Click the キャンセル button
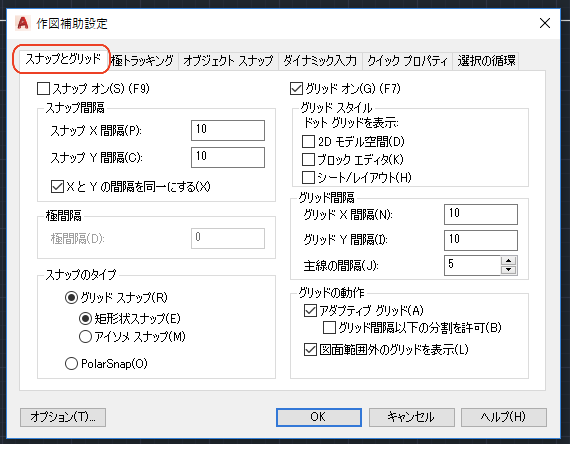 pos(412,417)
